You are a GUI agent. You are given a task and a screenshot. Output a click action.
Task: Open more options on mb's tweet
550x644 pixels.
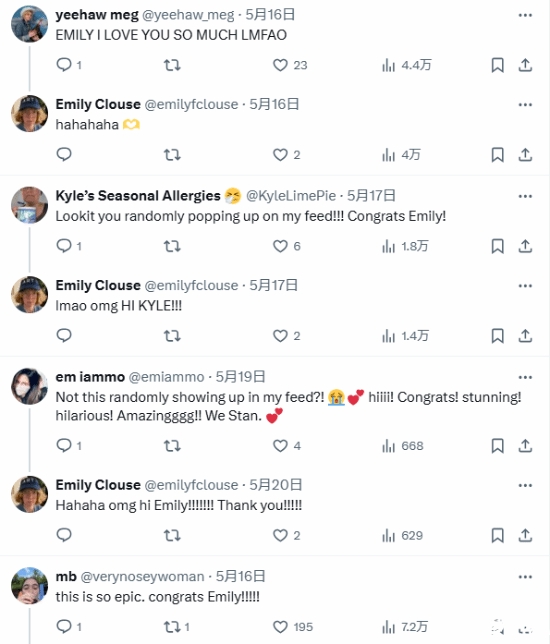525,577
